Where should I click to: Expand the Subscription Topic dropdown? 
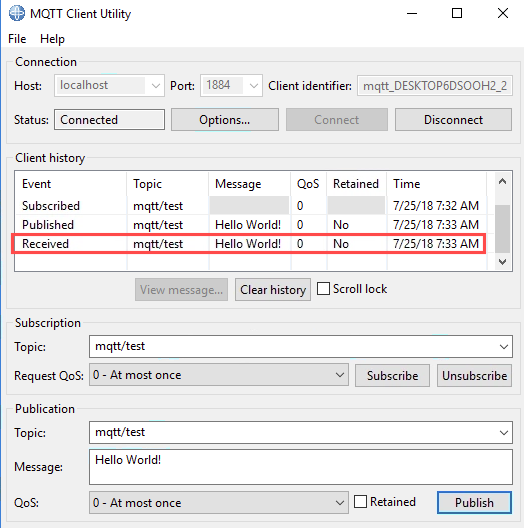tap(503, 346)
